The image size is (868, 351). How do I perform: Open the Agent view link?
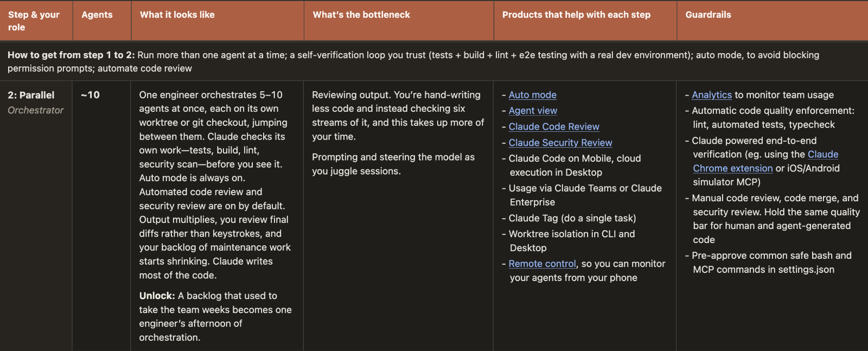coord(533,111)
